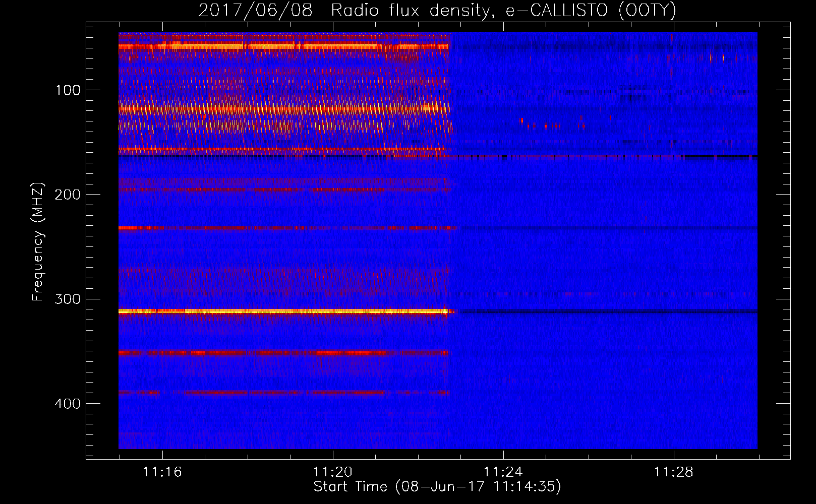
Task: Click the 11:16 time tick label
Action: point(162,472)
